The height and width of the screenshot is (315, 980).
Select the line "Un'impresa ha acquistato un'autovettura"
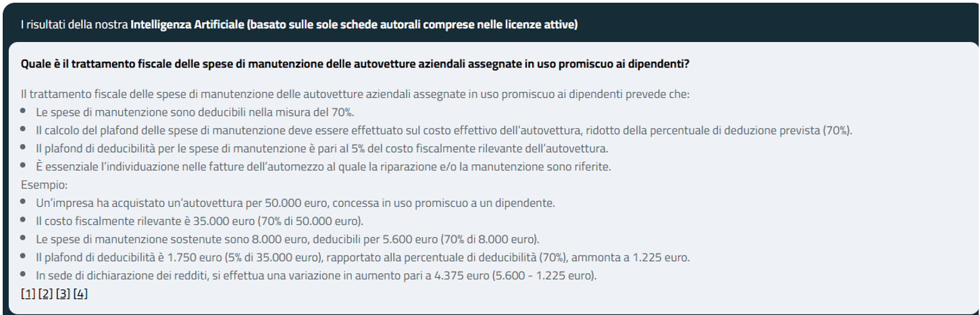(295, 203)
